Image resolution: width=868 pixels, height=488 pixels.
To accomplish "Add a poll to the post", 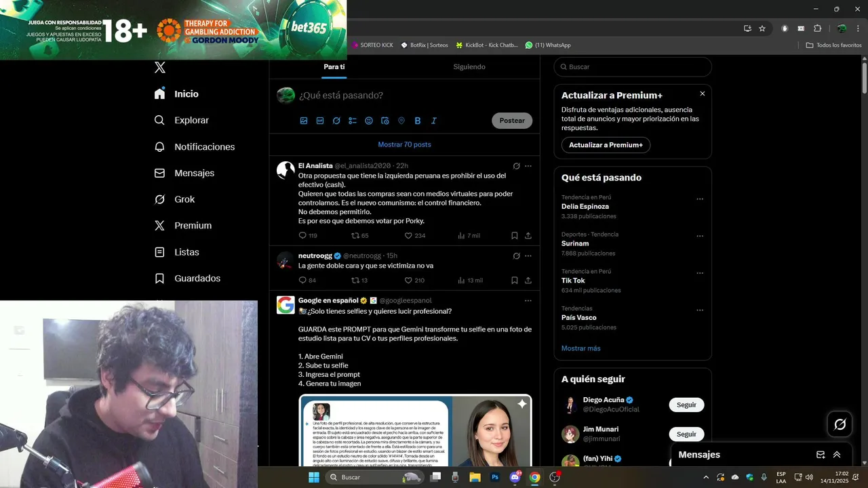I will (353, 121).
